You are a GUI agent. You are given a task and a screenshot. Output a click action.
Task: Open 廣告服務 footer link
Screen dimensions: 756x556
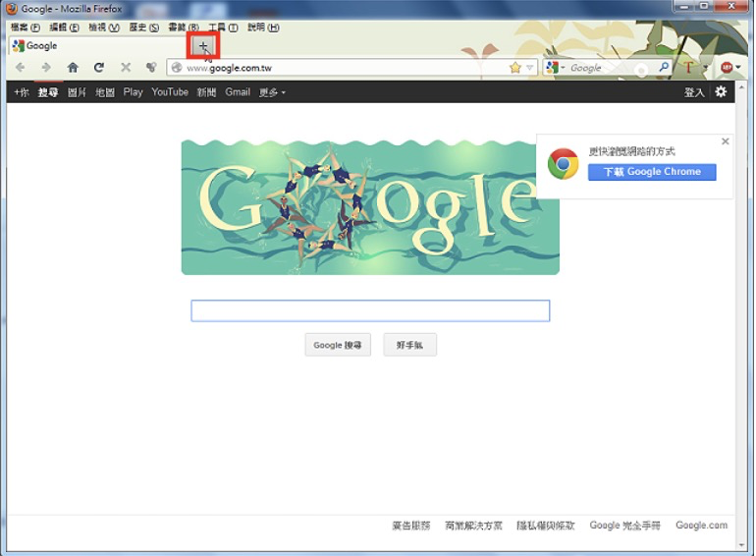410,526
